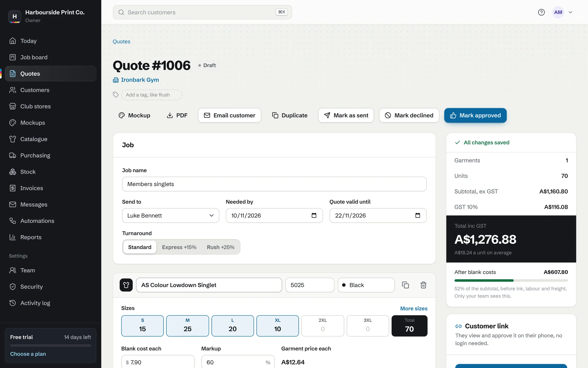Click the Harbourside Print Co. logo
The height and width of the screenshot is (368, 588).
pos(15,16)
